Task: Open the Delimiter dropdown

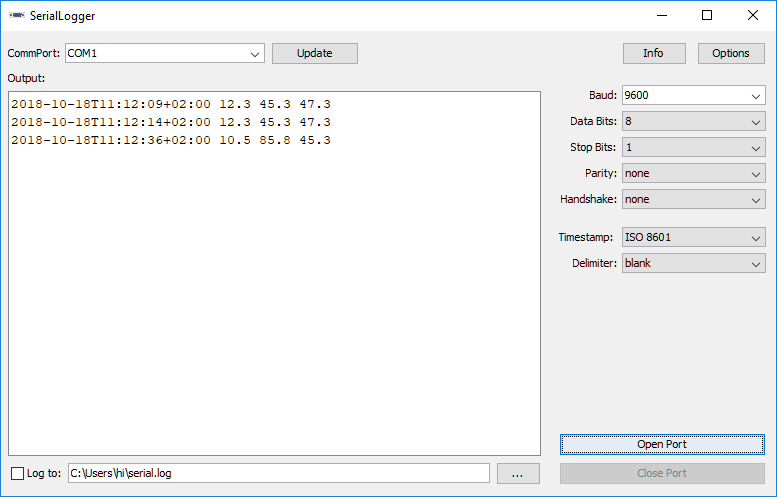Action: 693,263
